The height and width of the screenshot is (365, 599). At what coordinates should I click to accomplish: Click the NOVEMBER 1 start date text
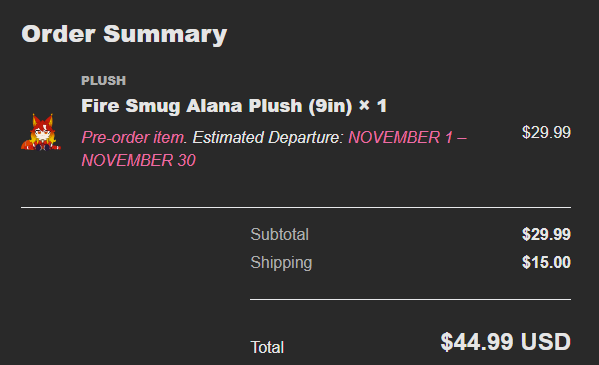(401, 137)
